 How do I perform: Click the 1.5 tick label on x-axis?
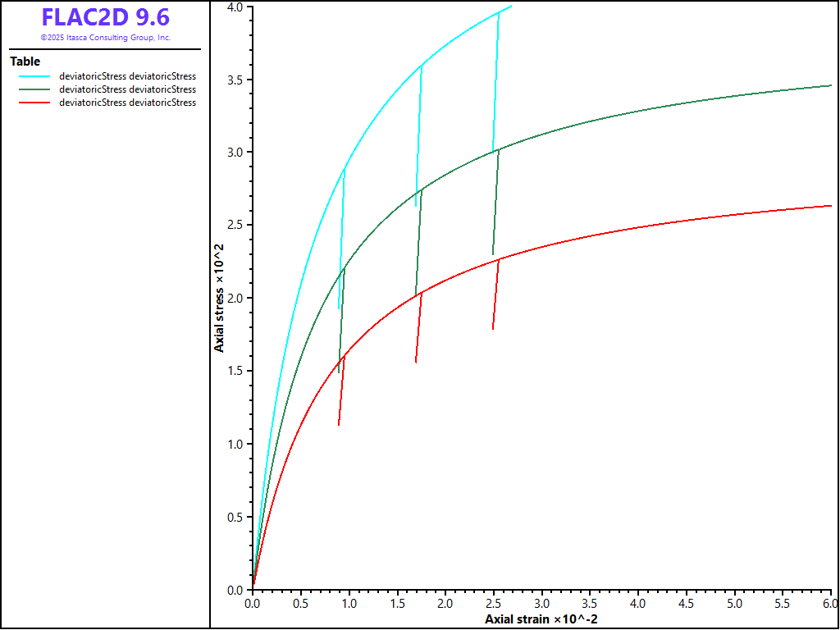(x=397, y=603)
